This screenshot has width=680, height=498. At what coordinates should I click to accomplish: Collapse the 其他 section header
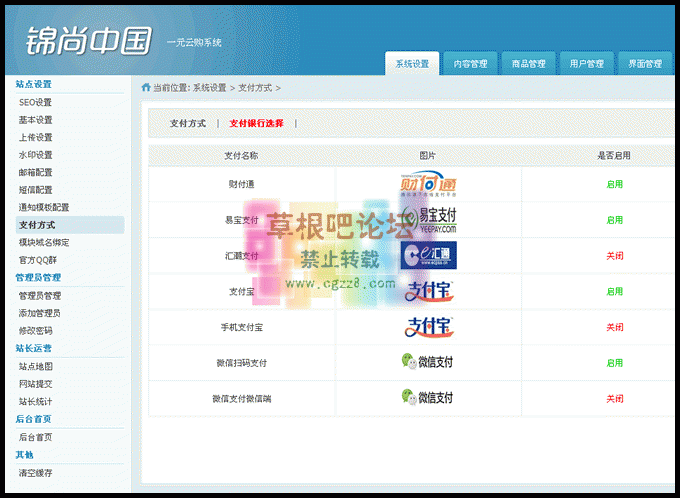tap(24, 455)
